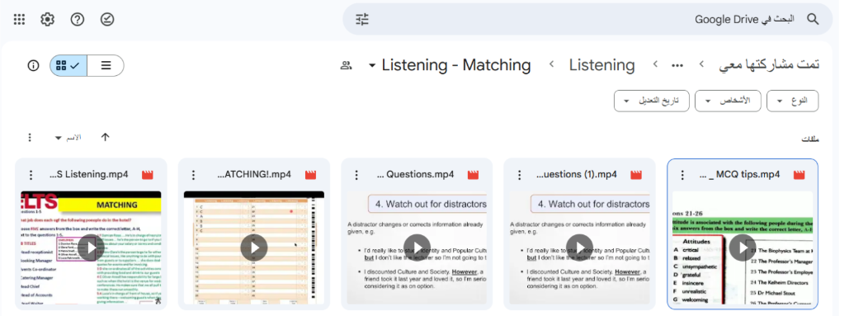Open the النوع type filter dropdown
The width and height of the screenshot is (868, 316).
coord(792,101)
